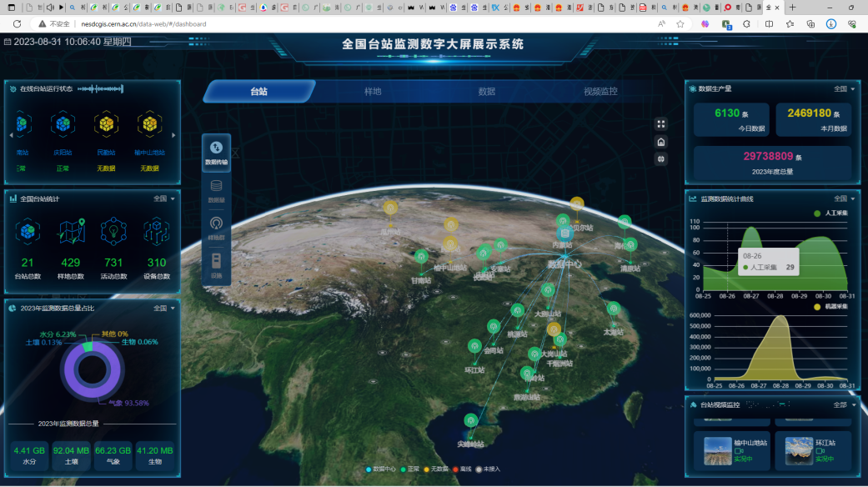Click the 气象 66.23 GB card
This screenshot has height=487, width=868.
113,455
